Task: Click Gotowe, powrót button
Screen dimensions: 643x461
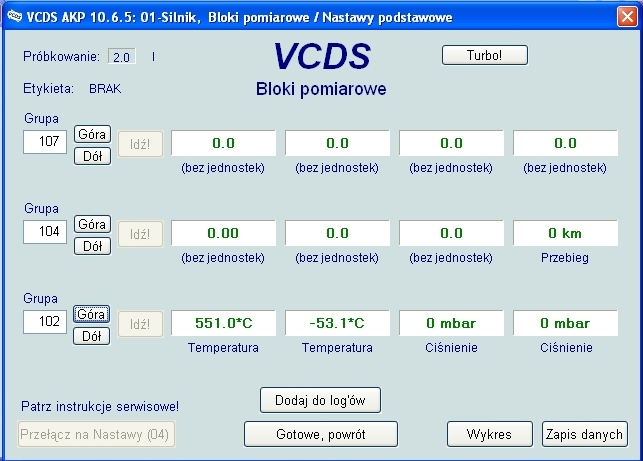Action: point(321,434)
